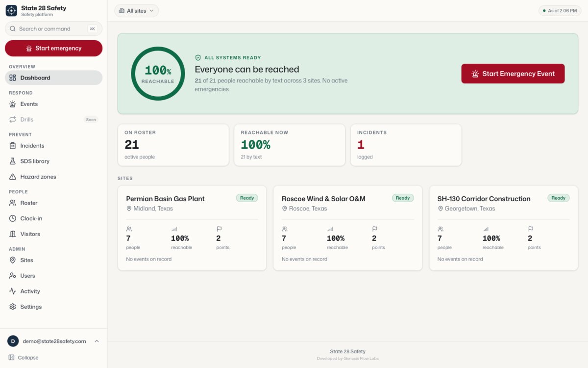Open the Roscoe Wind & Solar O&M card
Image resolution: width=588 pixels, height=368 pixels.
348,228
